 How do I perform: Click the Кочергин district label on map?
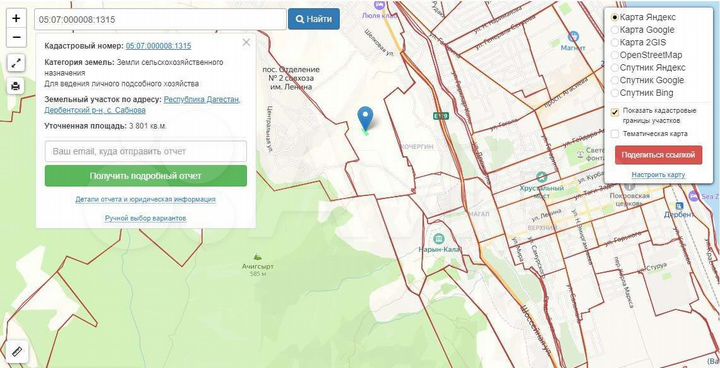point(416,147)
